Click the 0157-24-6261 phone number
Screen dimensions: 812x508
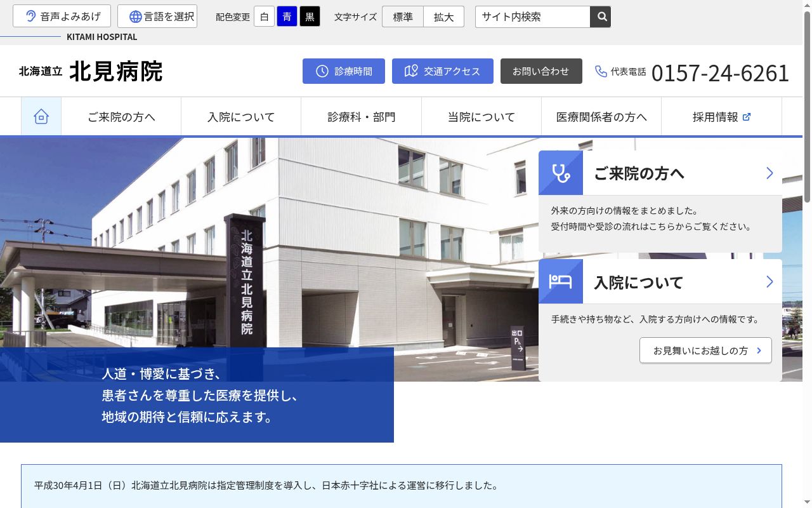tap(720, 72)
